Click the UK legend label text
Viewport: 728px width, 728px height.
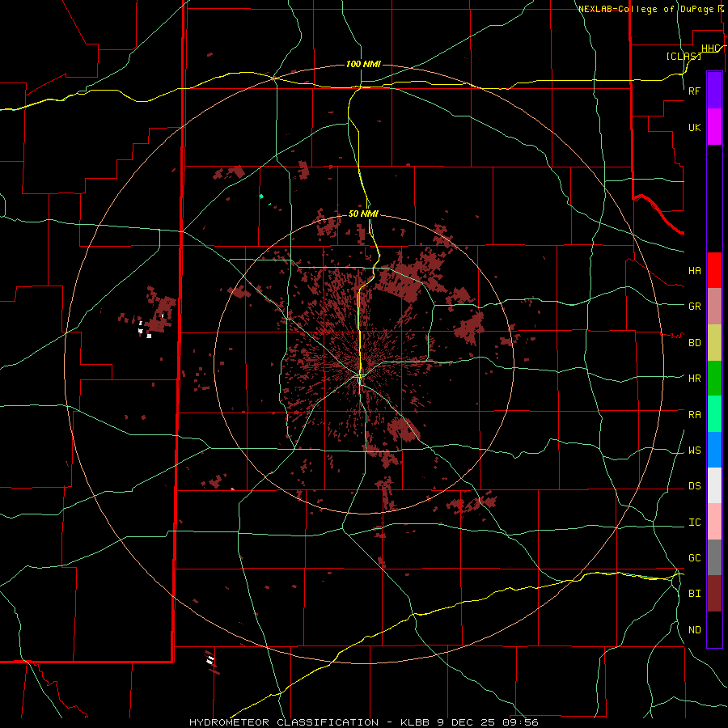[694, 127]
